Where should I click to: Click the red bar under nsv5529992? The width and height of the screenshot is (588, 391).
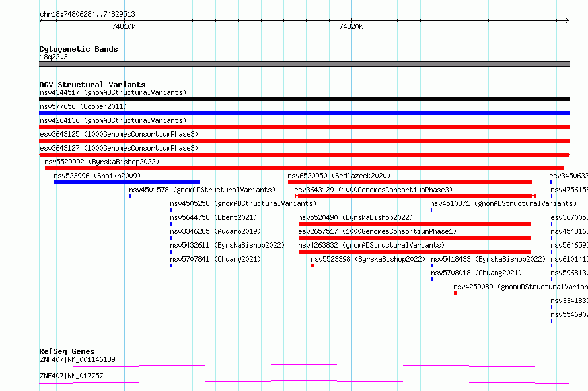305,168
